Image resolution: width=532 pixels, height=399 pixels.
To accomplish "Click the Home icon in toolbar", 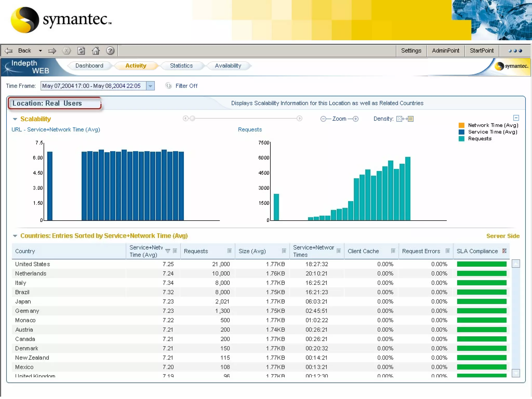I will pos(96,51).
